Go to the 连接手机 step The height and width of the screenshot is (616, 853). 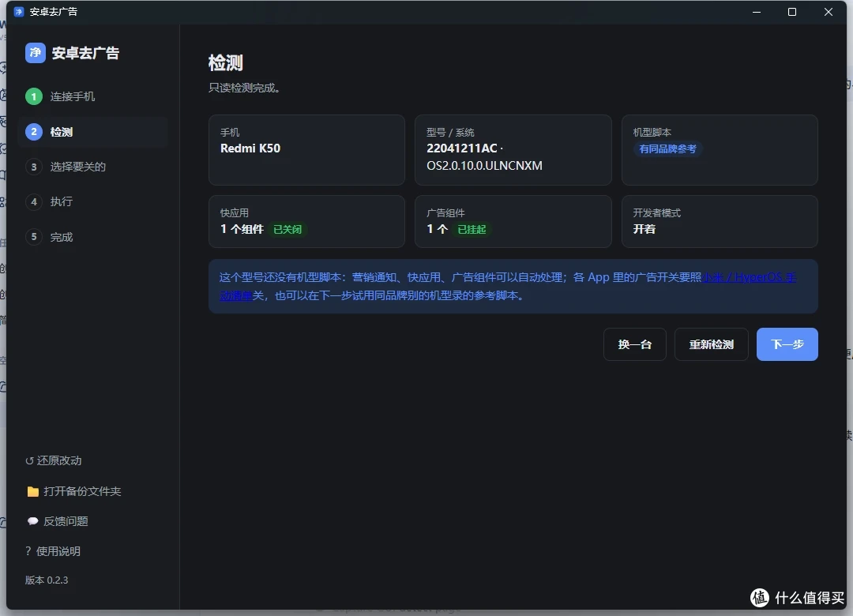click(92, 97)
